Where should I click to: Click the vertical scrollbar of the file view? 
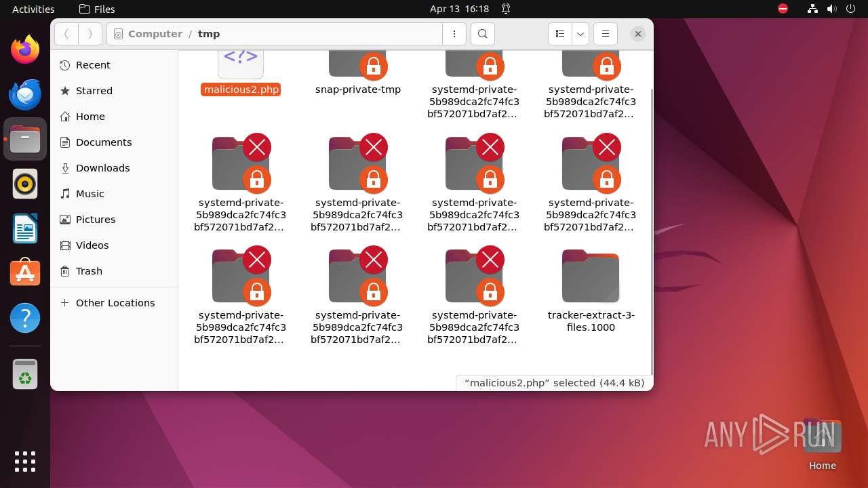651,230
